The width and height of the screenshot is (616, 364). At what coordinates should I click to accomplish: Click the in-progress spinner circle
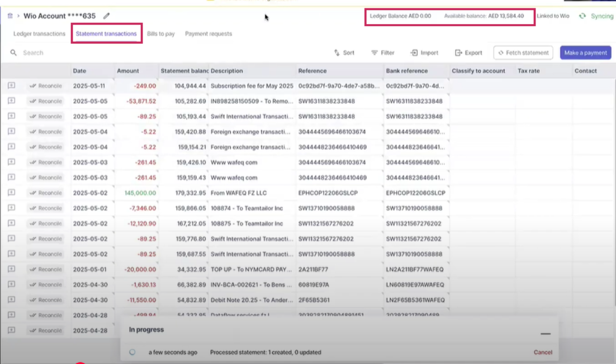132,352
